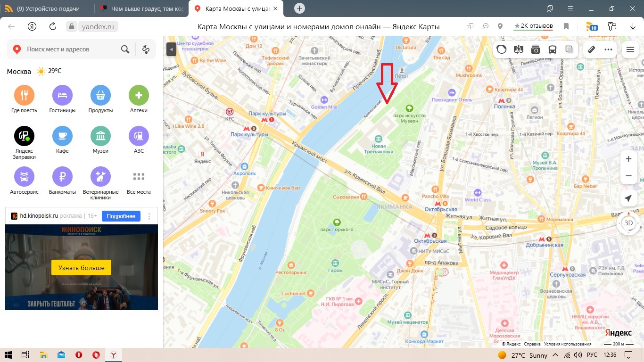Open the Продукты category
The height and width of the screenshot is (362, 644).
pos(100,99)
